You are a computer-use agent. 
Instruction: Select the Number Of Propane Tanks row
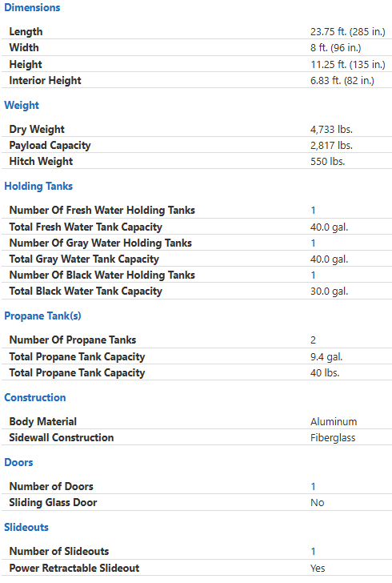click(197, 340)
